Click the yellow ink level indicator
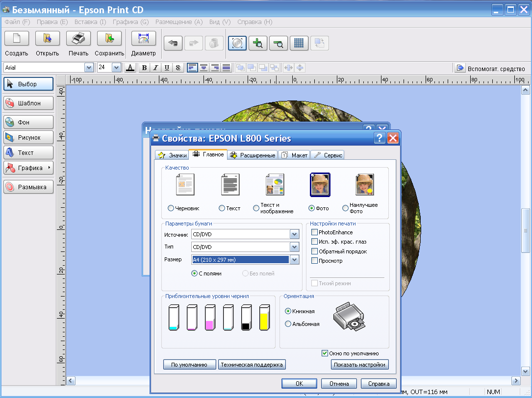 (264, 318)
